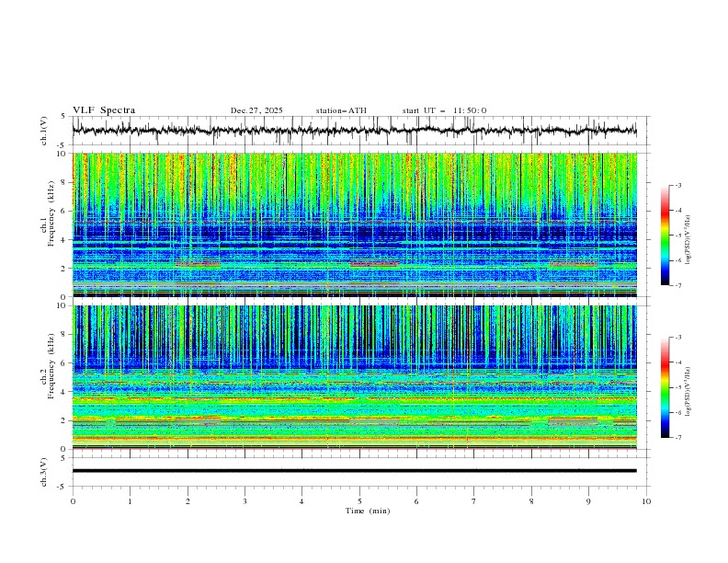
Task: Click the "3" minute tick on time axis
Action: (245, 501)
